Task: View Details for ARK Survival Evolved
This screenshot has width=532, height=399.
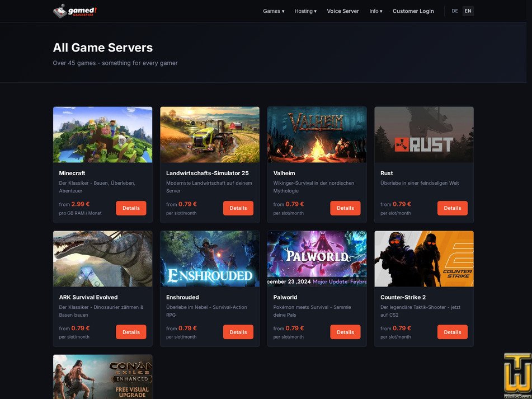Action: pyautogui.click(x=131, y=332)
